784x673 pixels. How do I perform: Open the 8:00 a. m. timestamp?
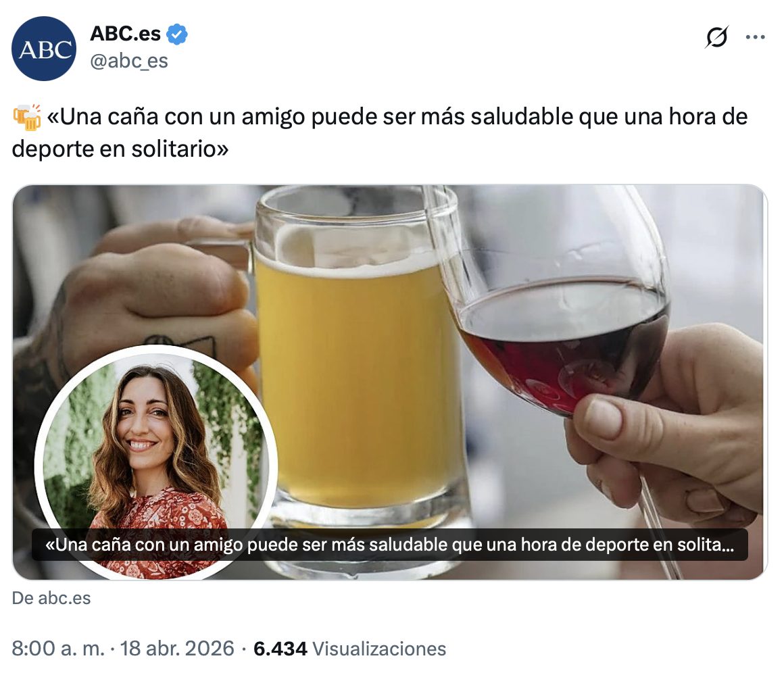click(58, 649)
